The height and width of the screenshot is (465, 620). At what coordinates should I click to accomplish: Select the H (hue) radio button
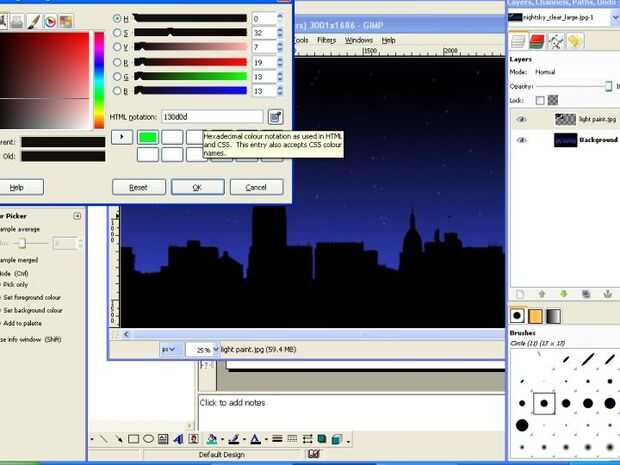tap(117, 18)
